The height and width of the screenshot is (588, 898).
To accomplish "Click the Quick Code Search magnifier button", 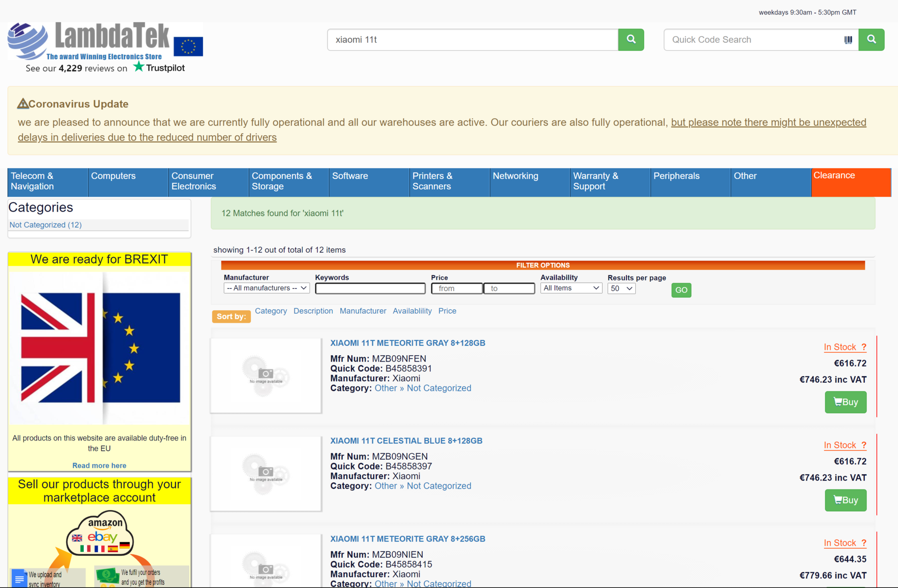I will 872,40.
